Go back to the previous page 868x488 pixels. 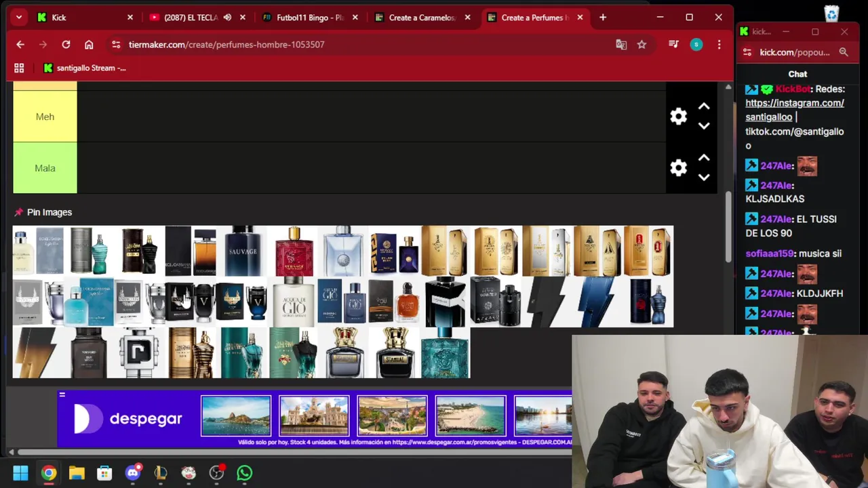(20, 45)
